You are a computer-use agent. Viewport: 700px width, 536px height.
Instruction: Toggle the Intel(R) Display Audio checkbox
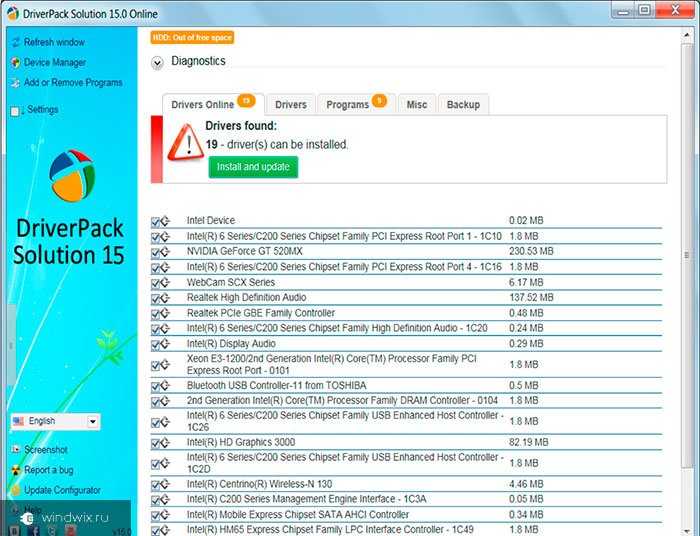tap(155, 345)
